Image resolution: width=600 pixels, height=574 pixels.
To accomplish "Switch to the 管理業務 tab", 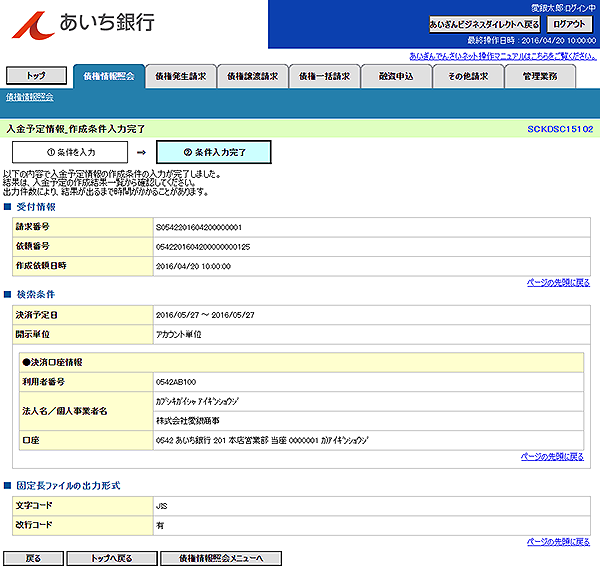I will (x=540, y=76).
